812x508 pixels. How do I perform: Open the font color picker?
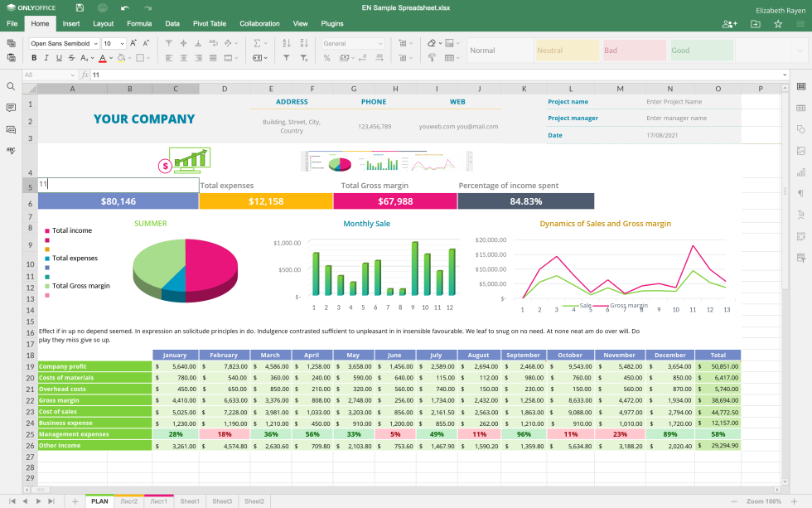(103, 57)
